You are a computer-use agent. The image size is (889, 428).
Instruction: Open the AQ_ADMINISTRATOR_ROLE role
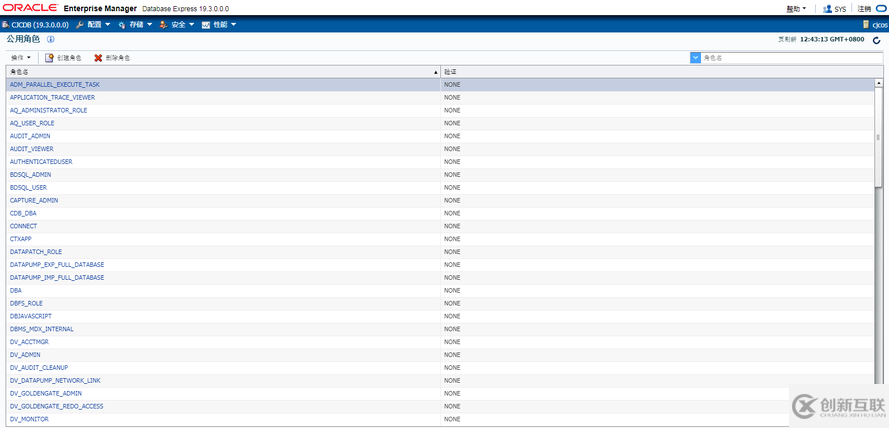pos(49,111)
